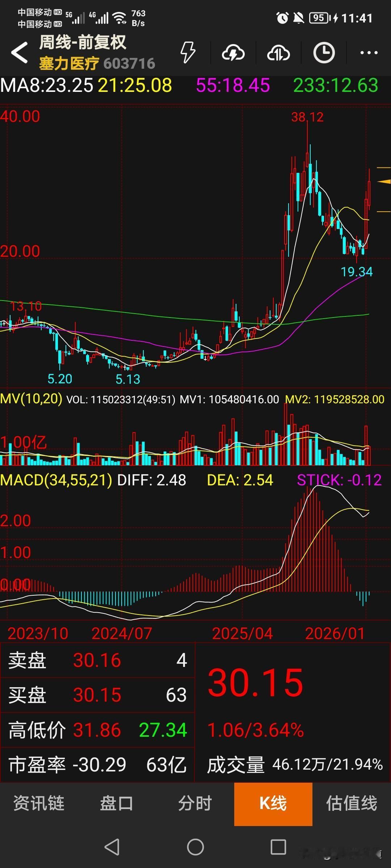Image resolution: width=391 pixels, height=868 pixels.
Task: Open the 周线-前复权 period selector
Action: [x=83, y=42]
